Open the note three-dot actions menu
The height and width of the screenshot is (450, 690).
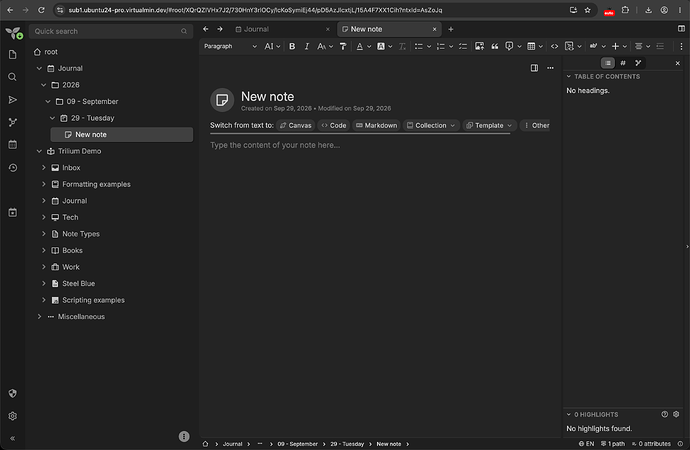click(x=550, y=68)
